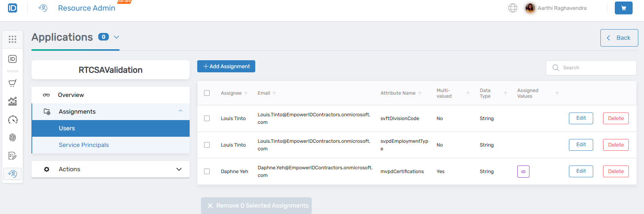Click the Resource Admin title link

tap(86, 8)
